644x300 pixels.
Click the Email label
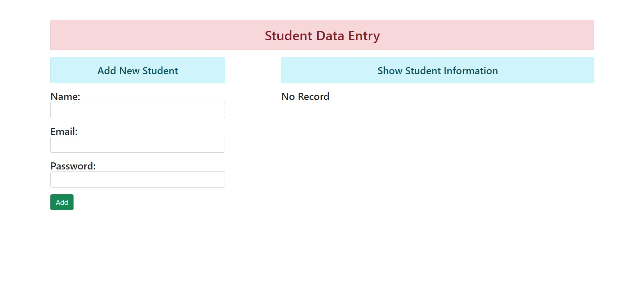(64, 131)
